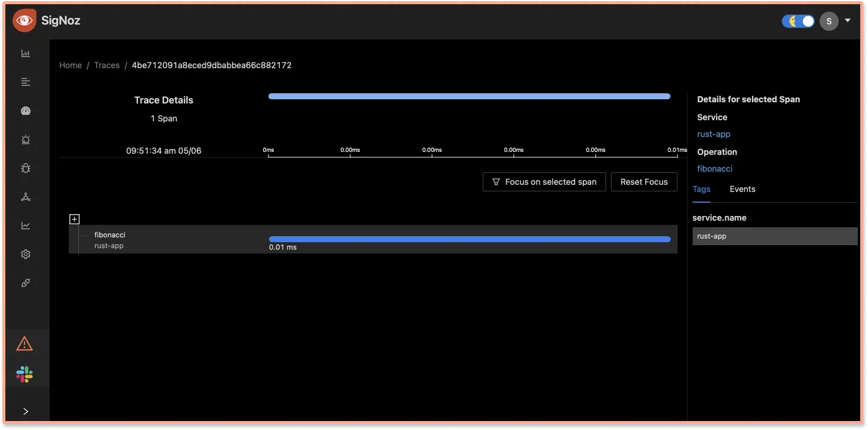Image resolution: width=868 pixels, height=430 pixels.
Task: Click the Reset Focus button
Action: click(644, 182)
